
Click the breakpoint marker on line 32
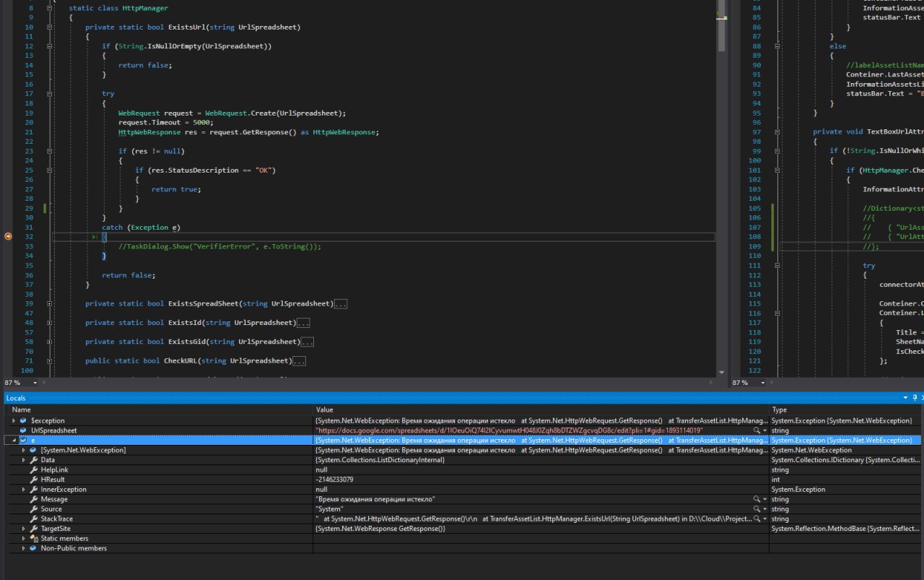[x=9, y=236]
